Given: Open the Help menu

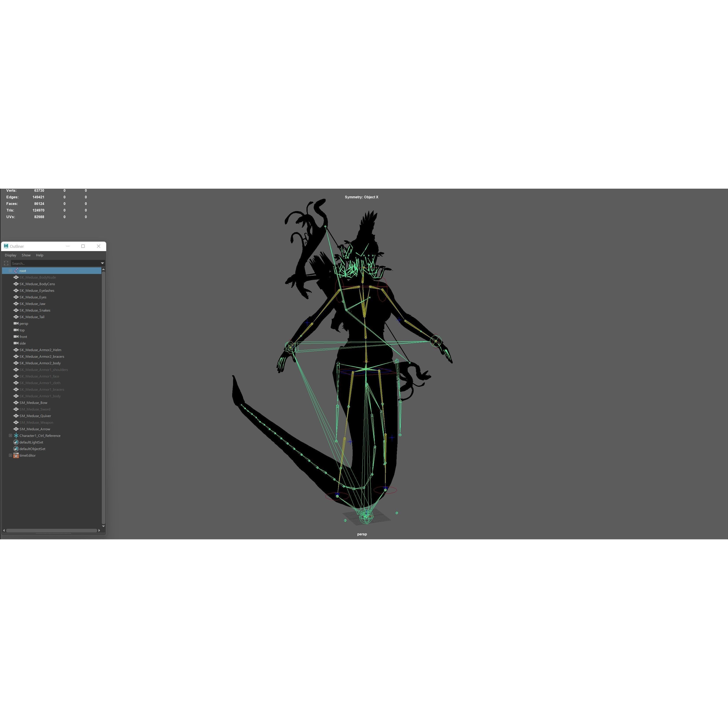Looking at the screenshot, I should [x=40, y=255].
